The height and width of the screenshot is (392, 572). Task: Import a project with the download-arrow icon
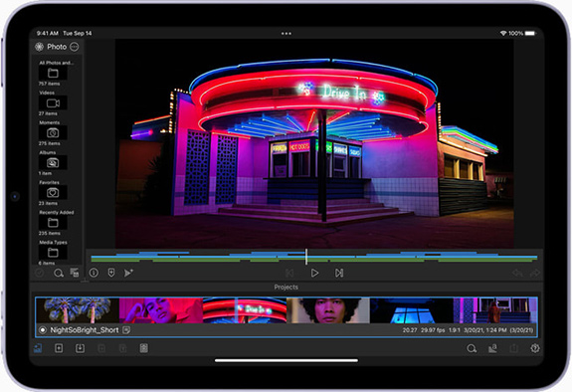click(80, 348)
